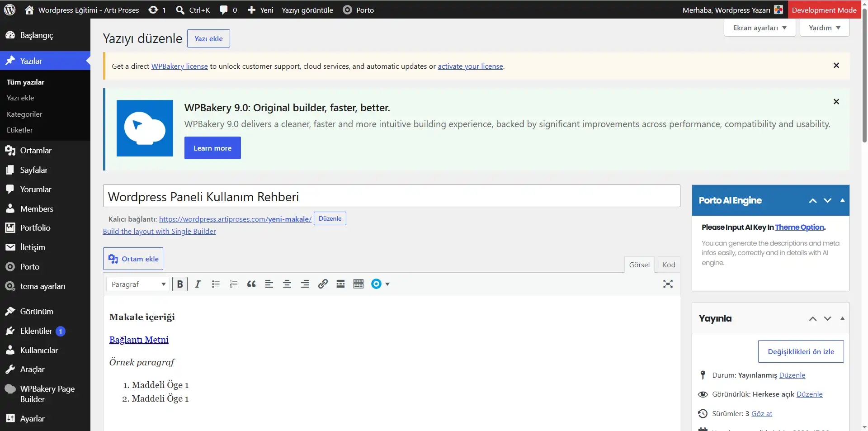Click the Yazı ekle button near title

[x=208, y=38]
